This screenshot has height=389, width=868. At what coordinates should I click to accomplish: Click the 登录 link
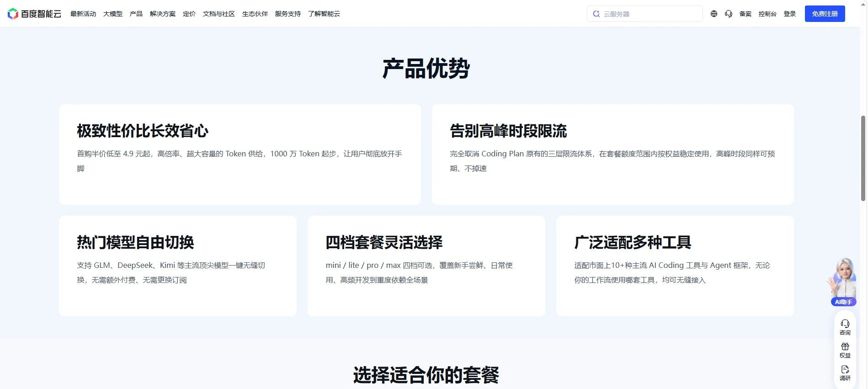790,14
